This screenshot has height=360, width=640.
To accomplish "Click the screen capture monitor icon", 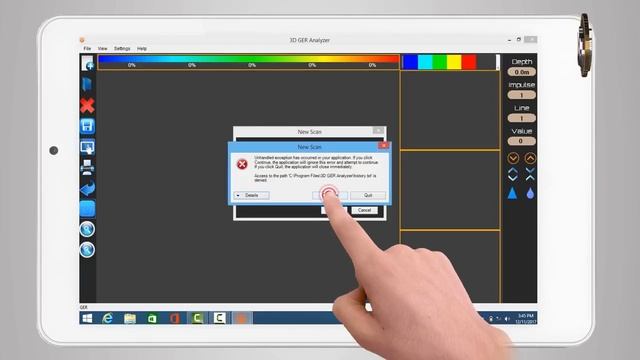I will click(x=87, y=147).
